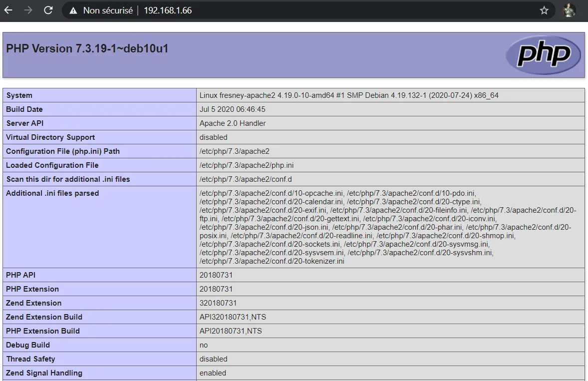Select the '/etc/php/7.3/apache2/conf.d' value
This screenshot has height=381, width=588.
click(x=246, y=179)
